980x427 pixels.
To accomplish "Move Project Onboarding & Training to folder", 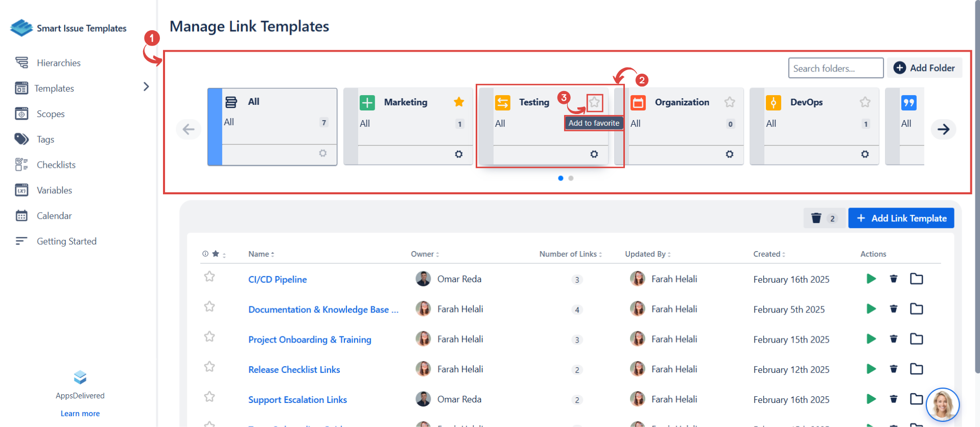I will pyautogui.click(x=916, y=339).
